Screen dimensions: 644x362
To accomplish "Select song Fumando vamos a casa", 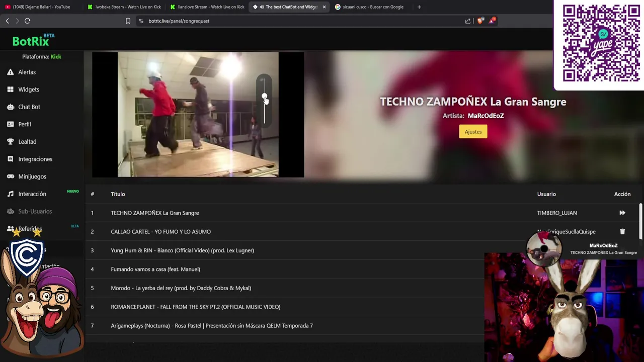I will [155, 269].
